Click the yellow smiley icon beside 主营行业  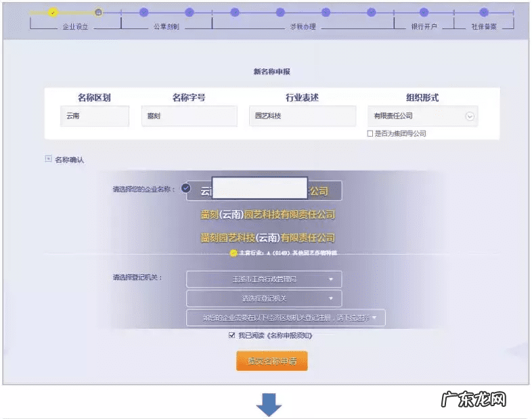pos(234,253)
